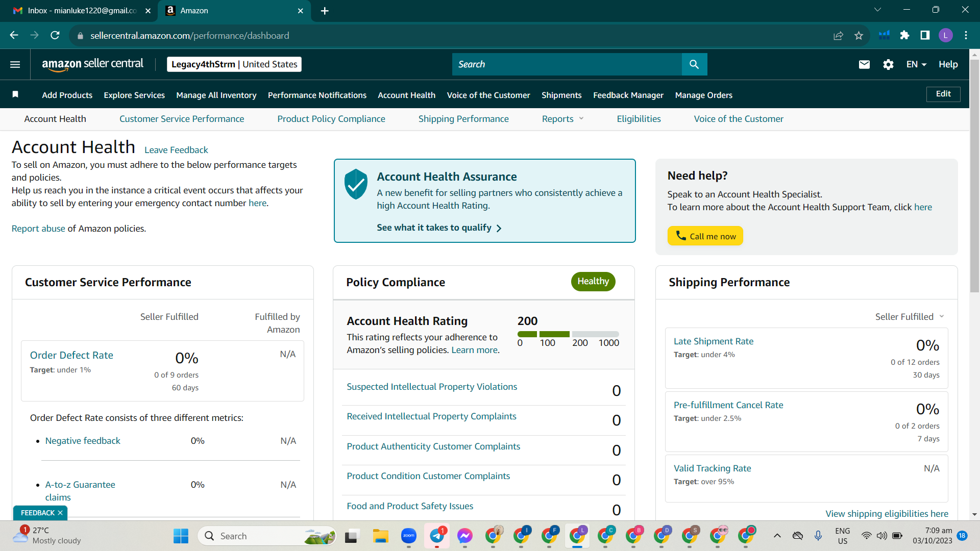Open Zoom from the taskbar

tap(408, 536)
